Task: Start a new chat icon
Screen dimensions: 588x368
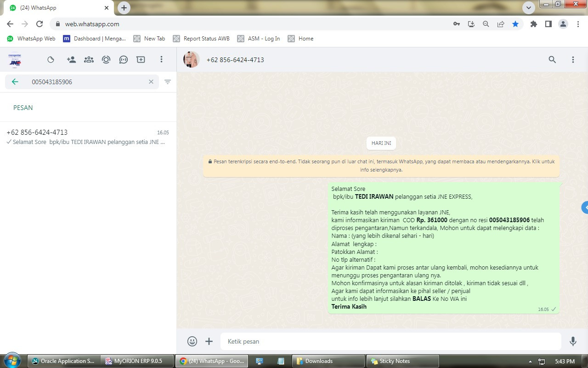Action: click(x=141, y=59)
